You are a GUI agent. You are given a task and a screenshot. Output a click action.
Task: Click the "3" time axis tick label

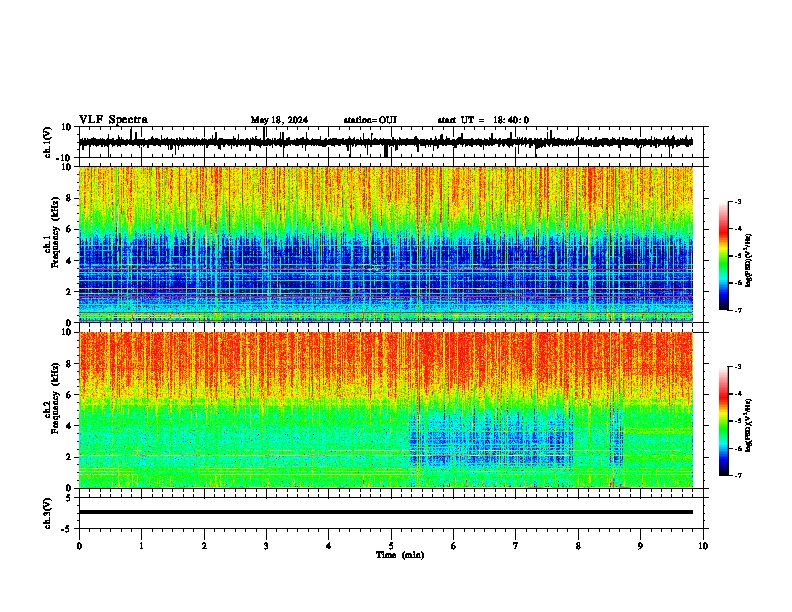[266, 546]
